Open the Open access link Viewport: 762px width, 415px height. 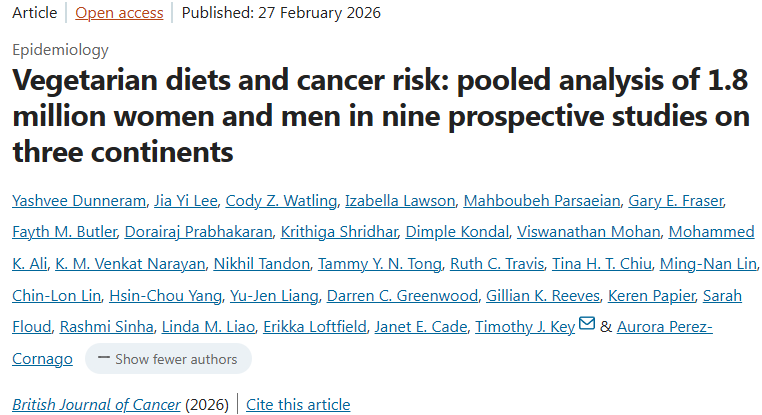click(118, 13)
